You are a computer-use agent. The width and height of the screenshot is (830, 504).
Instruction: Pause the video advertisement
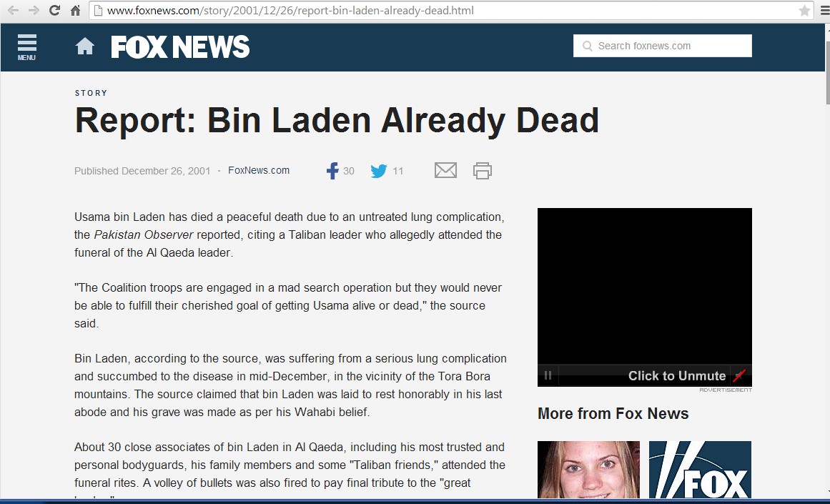point(548,375)
